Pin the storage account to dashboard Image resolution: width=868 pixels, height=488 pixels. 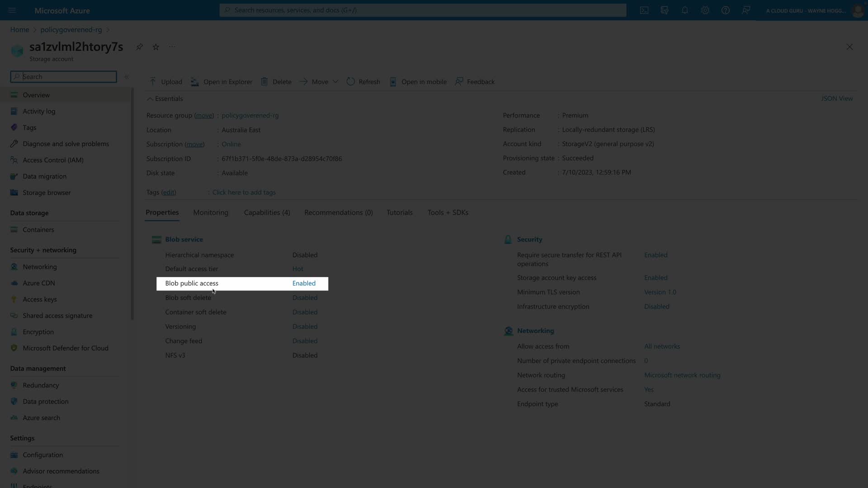click(x=139, y=47)
